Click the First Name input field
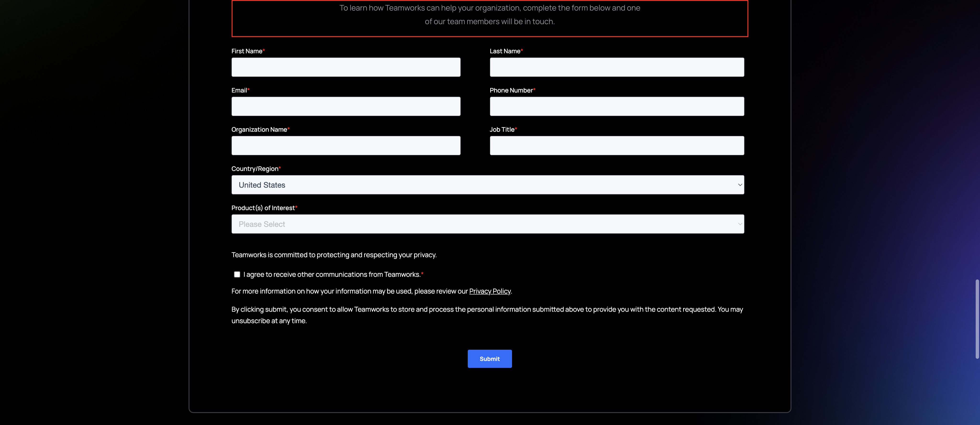Viewport: 980px width, 425px height. (346, 67)
